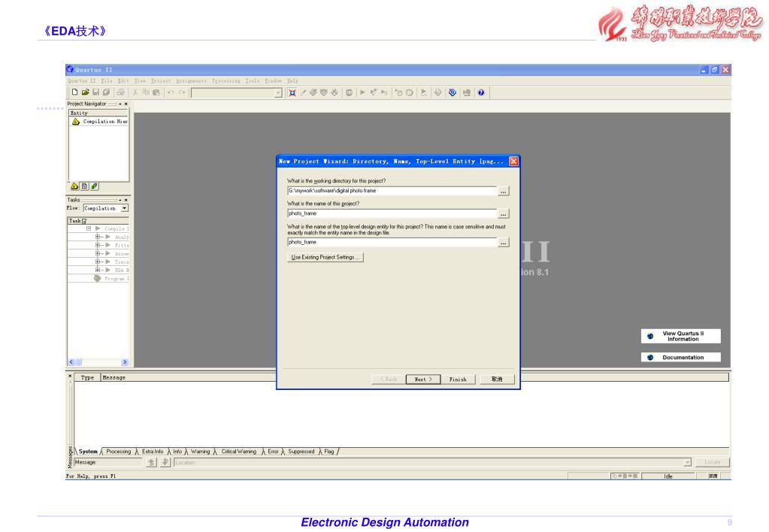769x532 pixels.
Task: Click the globe icon in View Quartus II Information
Action: [x=650, y=336]
